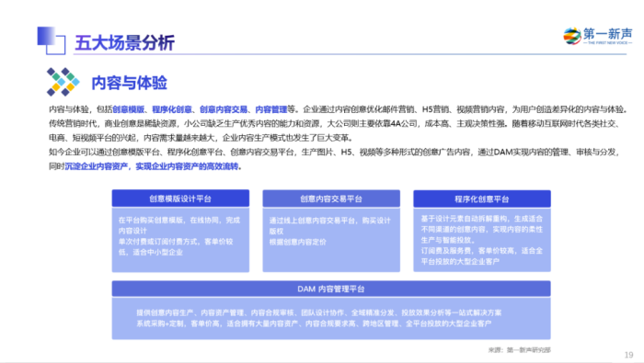Click the highlighted text 程序化创意

coord(172,109)
